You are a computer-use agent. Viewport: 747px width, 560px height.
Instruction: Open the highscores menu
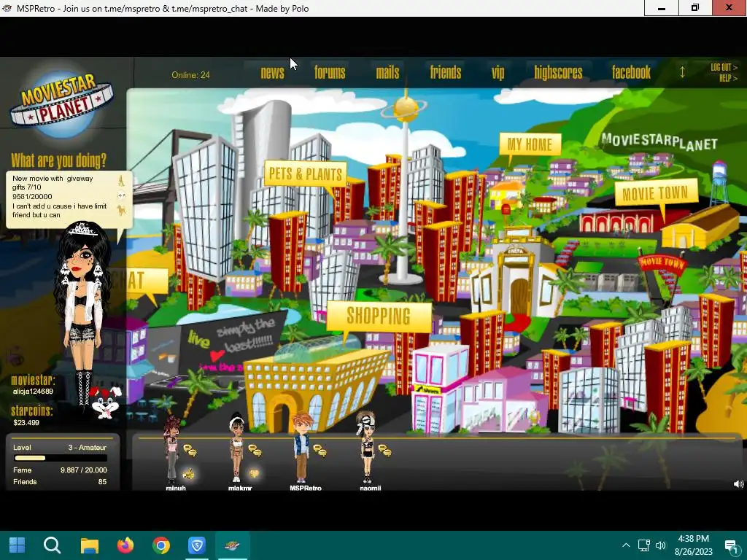(558, 72)
